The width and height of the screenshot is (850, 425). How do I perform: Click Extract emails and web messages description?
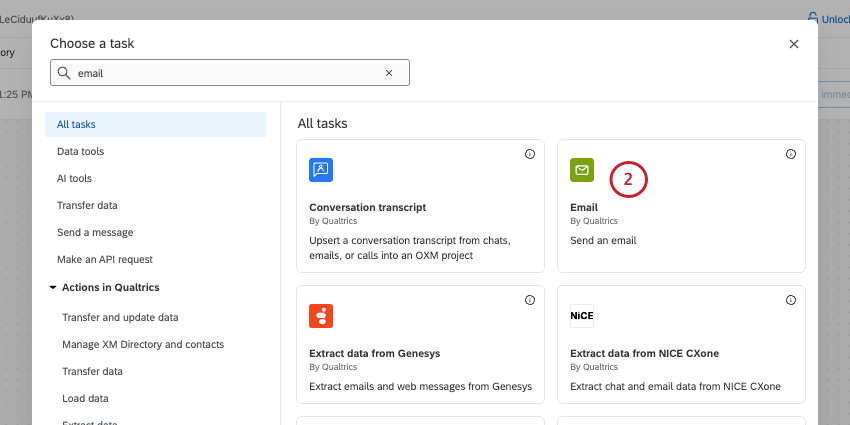pyautogui.click(x=421, y=387)
